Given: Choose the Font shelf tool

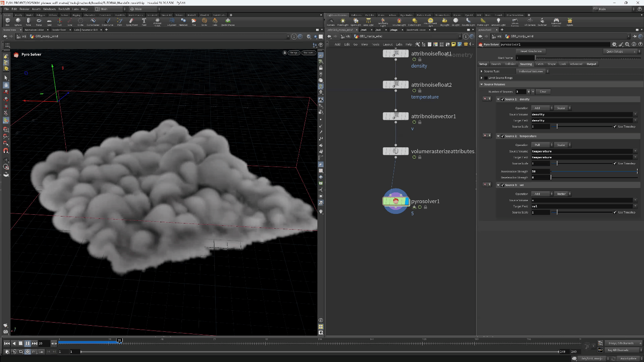Looking at the screenshot, I should (144, 21).
